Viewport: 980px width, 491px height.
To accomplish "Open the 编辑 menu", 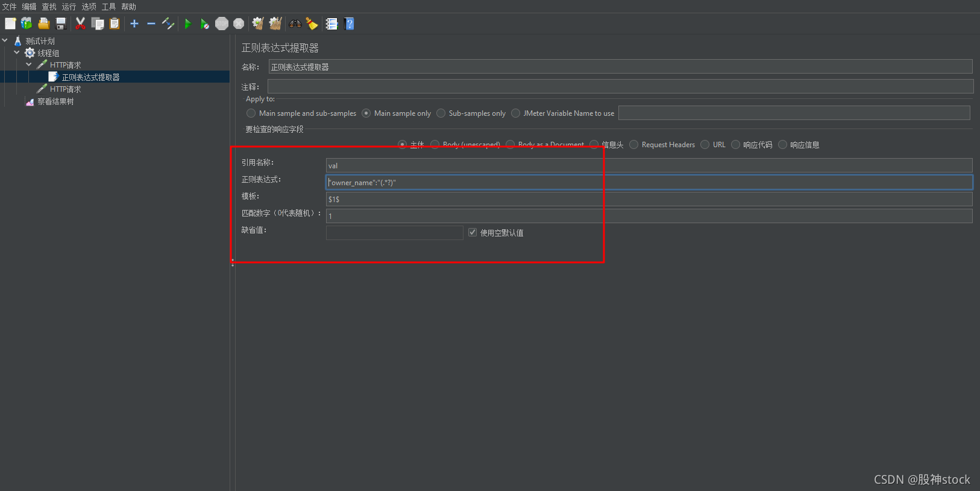I will 29,7.
